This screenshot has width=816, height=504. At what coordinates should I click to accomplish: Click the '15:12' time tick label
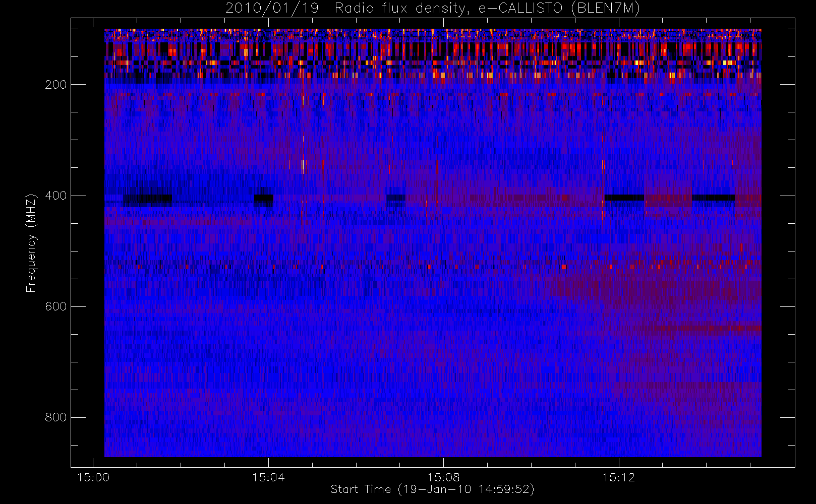[619, 477]
